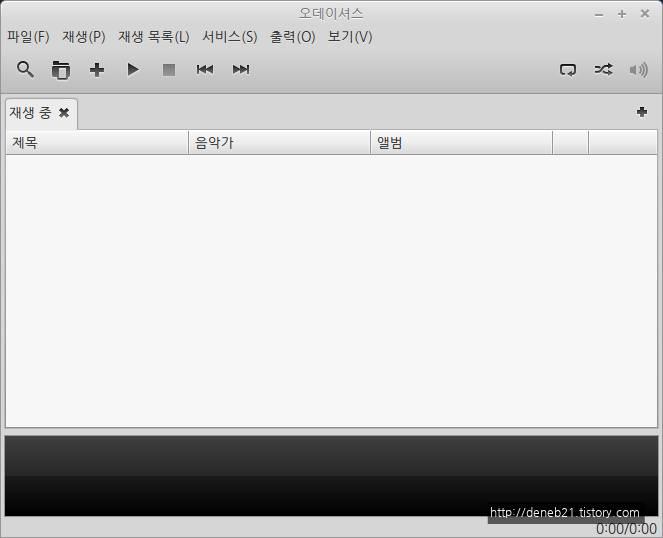Open the 출력(O) menu
The height and width of the screenshot is (538, 663).
(x=292, y=37)
